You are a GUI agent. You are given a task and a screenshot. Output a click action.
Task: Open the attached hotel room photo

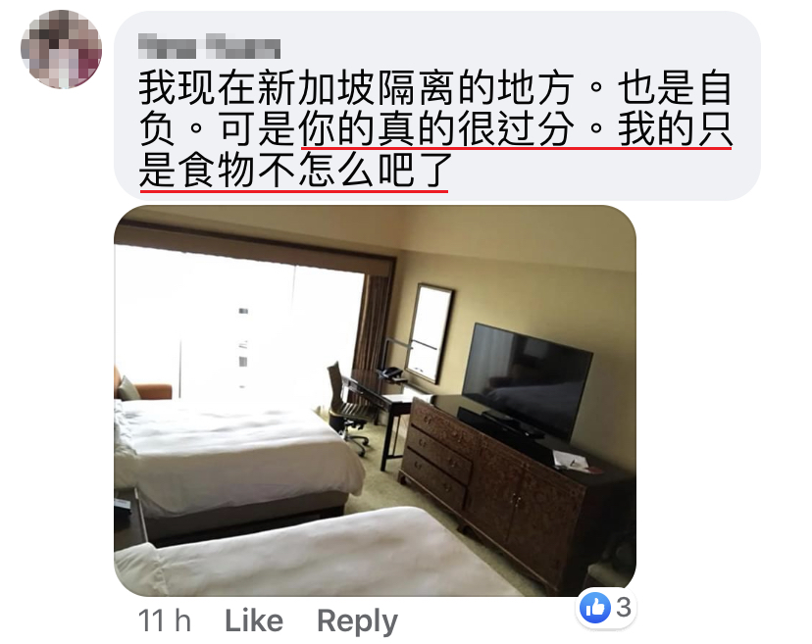(x=375, y=401)
